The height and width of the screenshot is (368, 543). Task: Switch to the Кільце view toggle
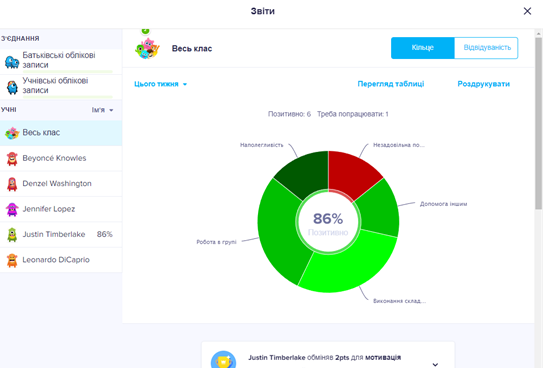[x=422, y=48]
